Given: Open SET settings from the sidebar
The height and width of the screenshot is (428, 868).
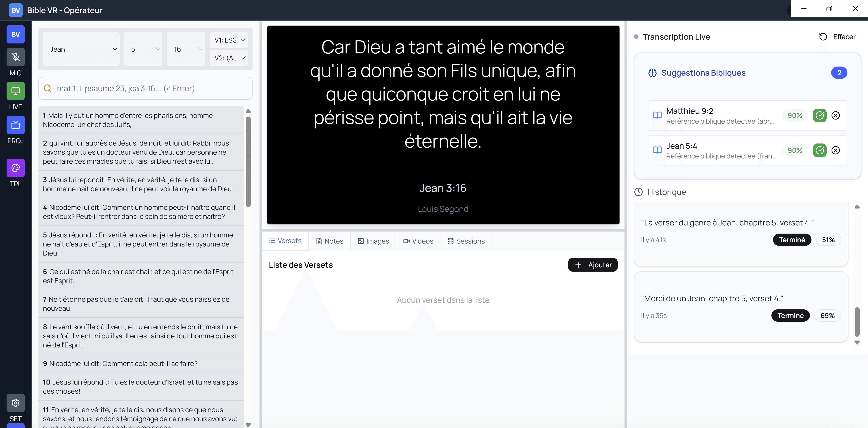Looking at the screenshot, I should point(15,403).
